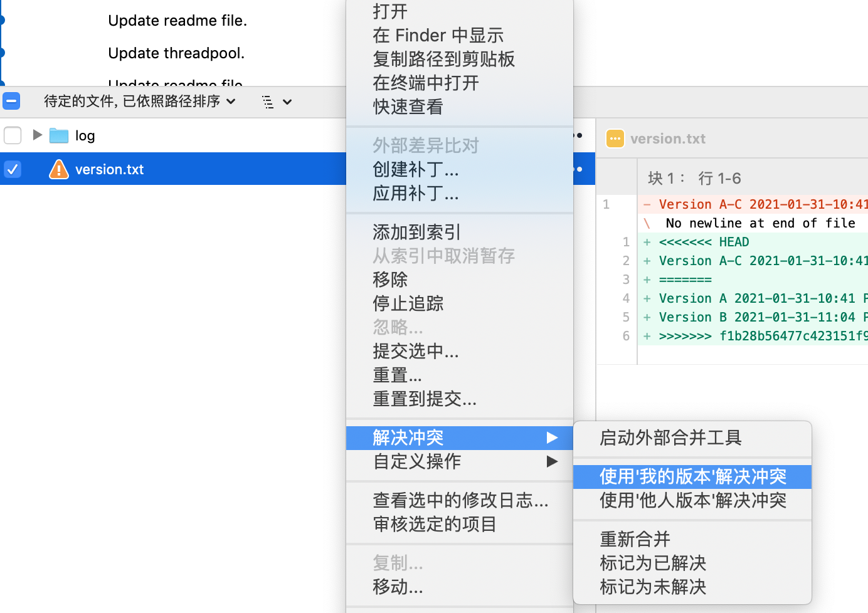Choose 重置到提交… entry
Viewport: 868px width, 613px height.
click(x=460, y=399)
